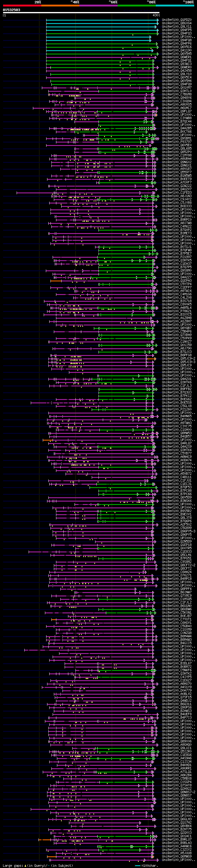Select the UniRef100_Q80BK4 label
This screenshot has width=197, height=868.
pyautogui.click(x=177, y=826)
